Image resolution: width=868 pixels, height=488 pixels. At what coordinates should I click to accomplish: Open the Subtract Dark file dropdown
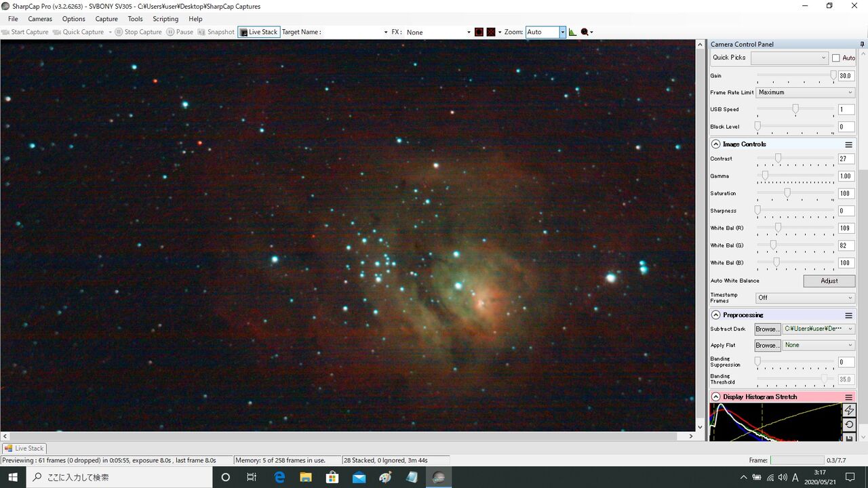coord(819,329)
